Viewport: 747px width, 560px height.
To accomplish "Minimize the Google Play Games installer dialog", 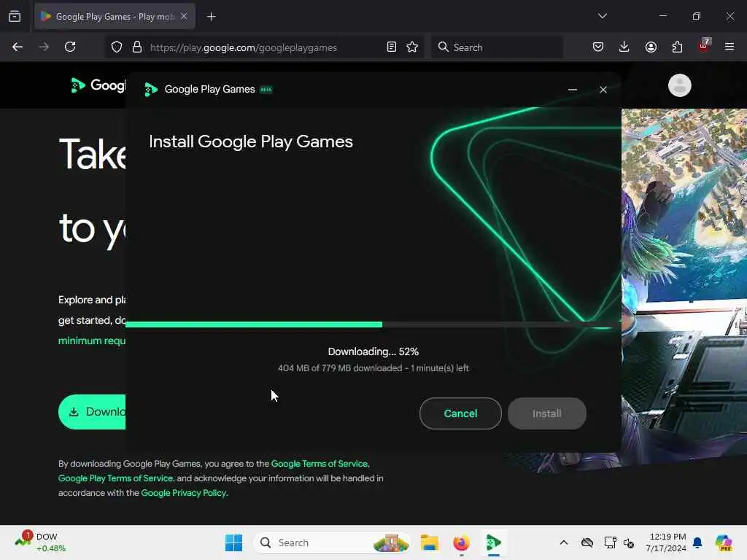I will click(573, 90).
